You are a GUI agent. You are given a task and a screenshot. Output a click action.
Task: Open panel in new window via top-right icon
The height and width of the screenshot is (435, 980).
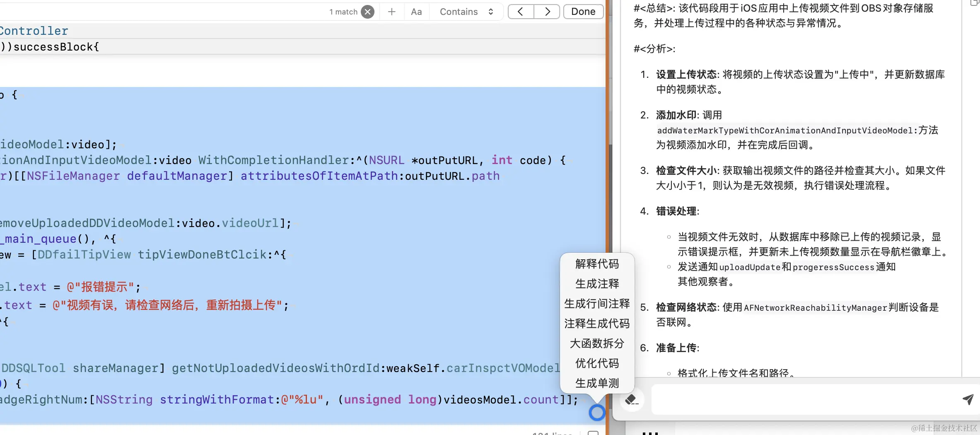pyautogui.click(x=974, y=3)
